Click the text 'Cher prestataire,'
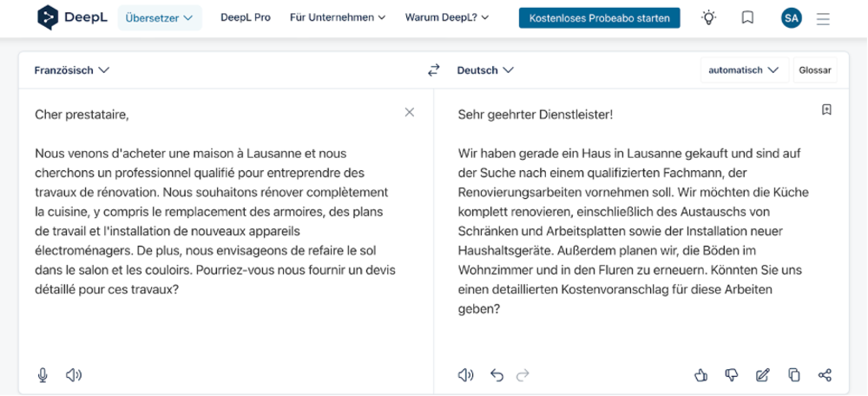Screen dimensions: 868x396 pyautogui.click(x=82, y=115)
